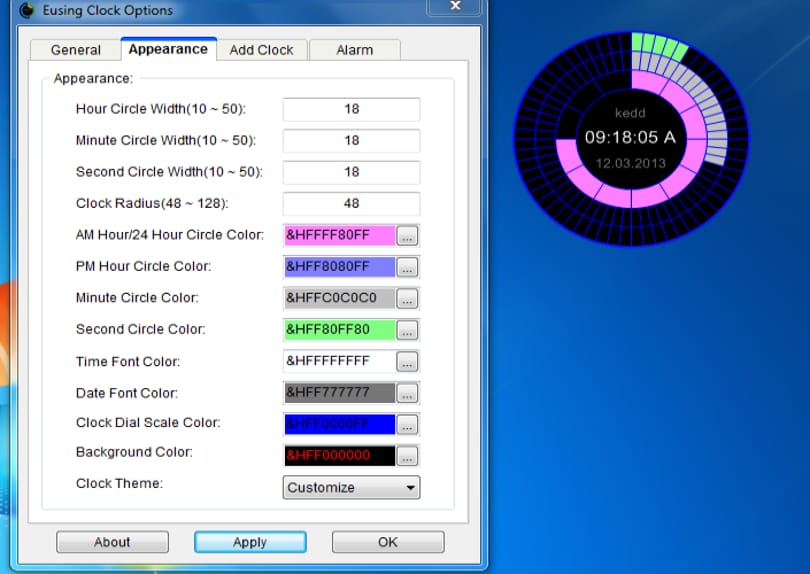Click the Apply button
The width and height of the screenshot is (810, 574).
click(250, 542)
